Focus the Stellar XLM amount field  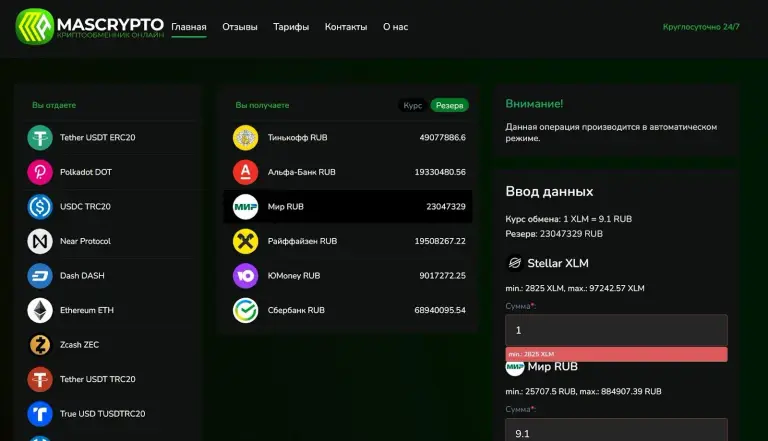[x=616, y=330]
